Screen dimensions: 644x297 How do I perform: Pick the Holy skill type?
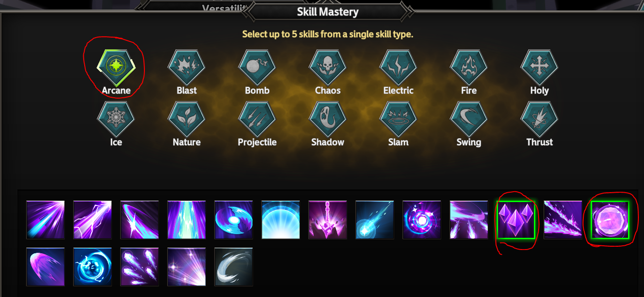539,67
